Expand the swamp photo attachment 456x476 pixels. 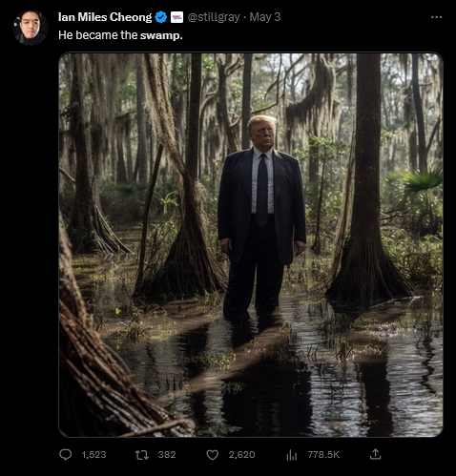251,244
